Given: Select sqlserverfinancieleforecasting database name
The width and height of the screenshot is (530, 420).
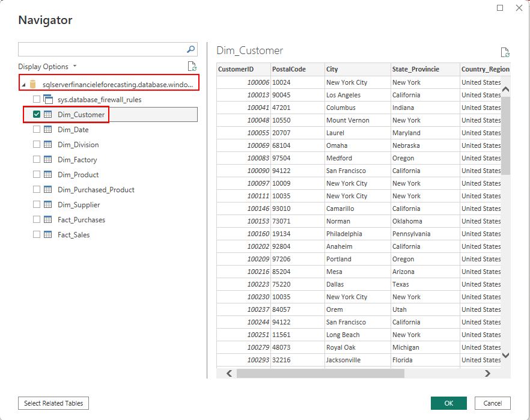Looking at the screenshot, I should tap(118, 85).
